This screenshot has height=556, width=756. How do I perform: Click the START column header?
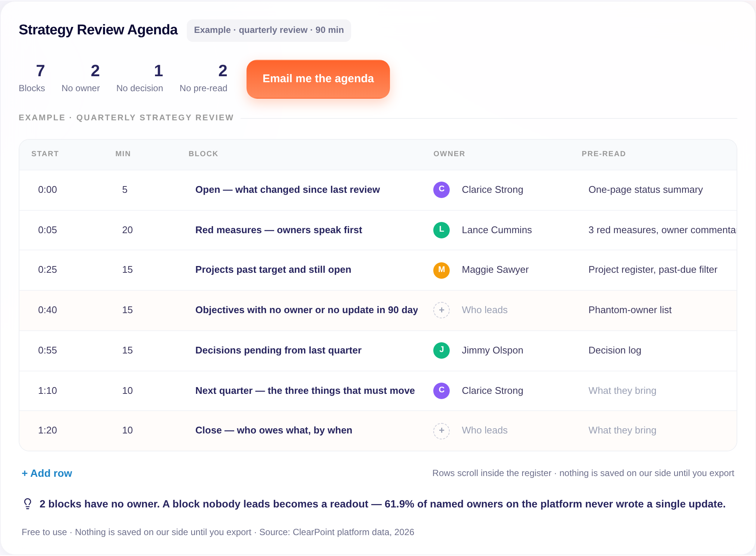tap(45, 154)
